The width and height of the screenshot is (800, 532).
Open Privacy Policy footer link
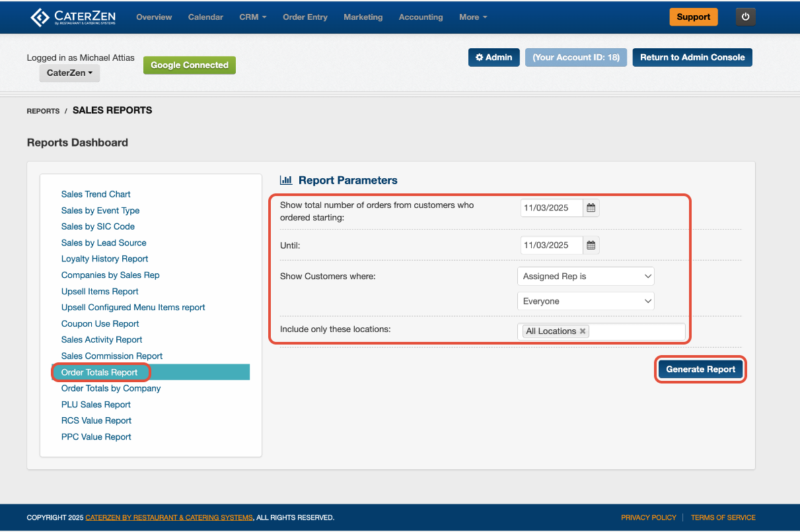649,518
